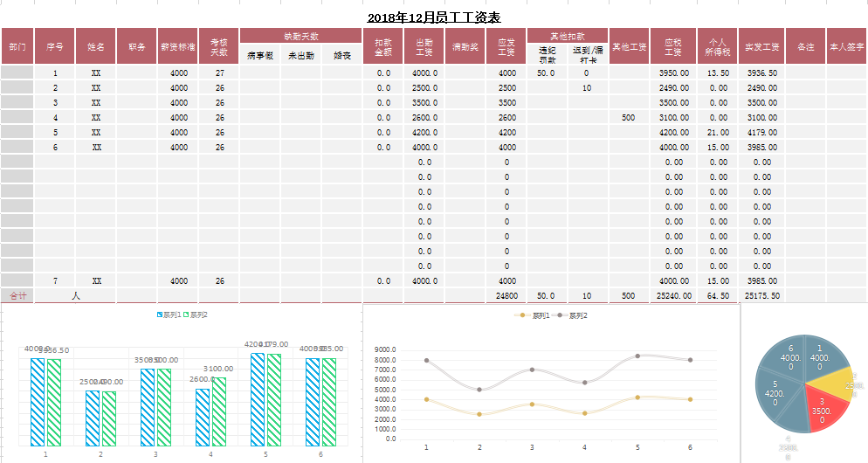Select the red pie slice labeled 3
Viewport: 868px width, 463px height.
(825, 409)
